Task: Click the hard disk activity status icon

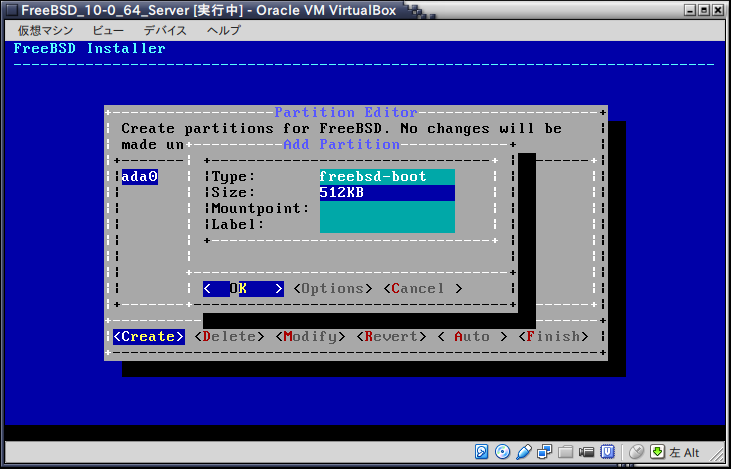Action: 481,452
